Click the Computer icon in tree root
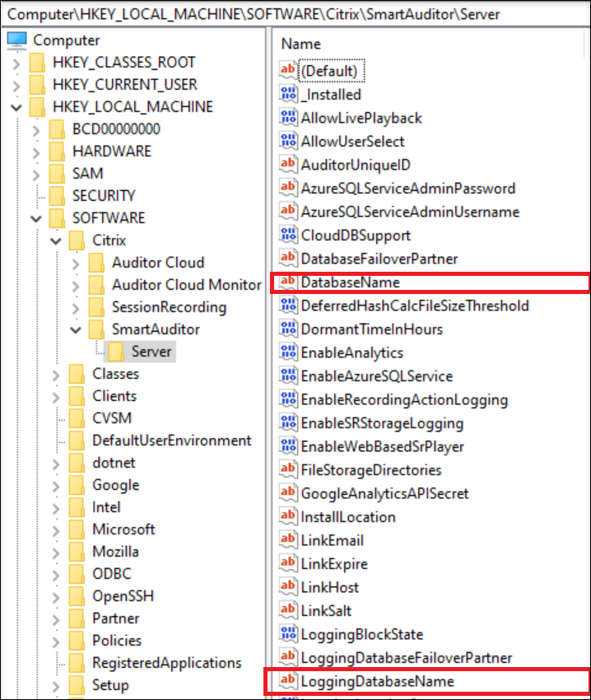The height and width of the screenshot is (700, 591). (17, 40)
